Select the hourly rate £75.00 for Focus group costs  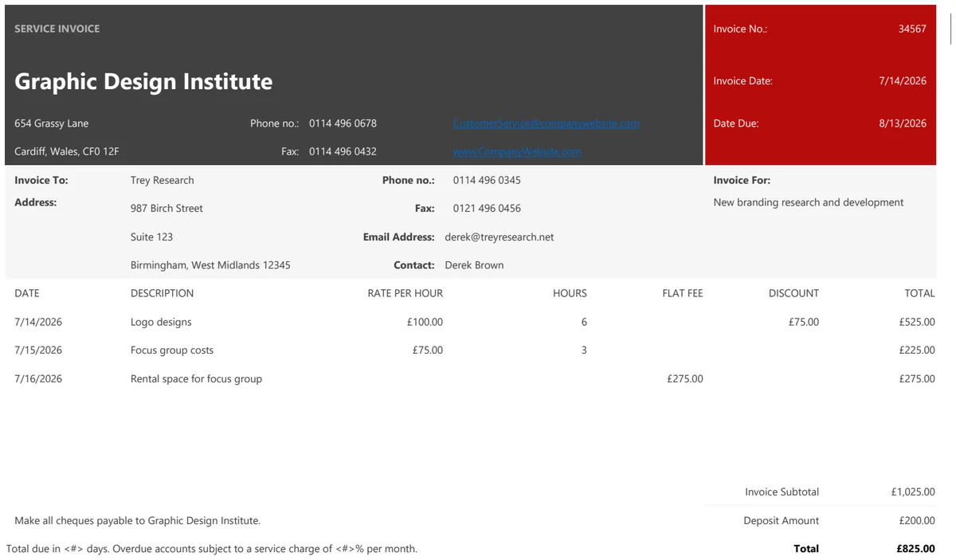click(x=428, y=350)
